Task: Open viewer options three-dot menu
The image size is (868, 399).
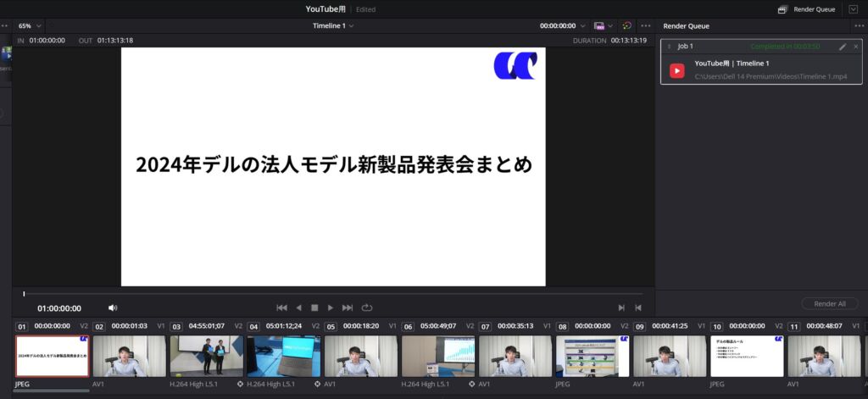Action: (645, 26)
